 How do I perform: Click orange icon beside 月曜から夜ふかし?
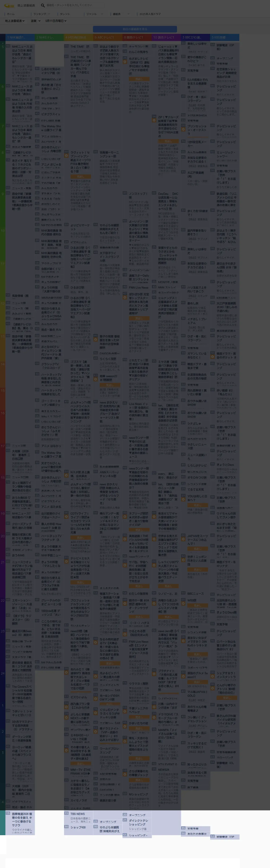tap(154, 604)
